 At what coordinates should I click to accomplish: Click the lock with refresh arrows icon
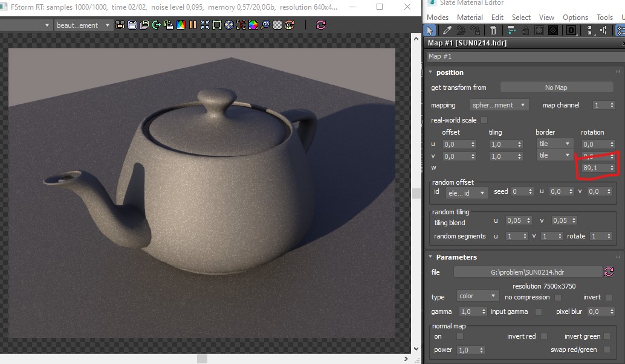click(290, 25)
